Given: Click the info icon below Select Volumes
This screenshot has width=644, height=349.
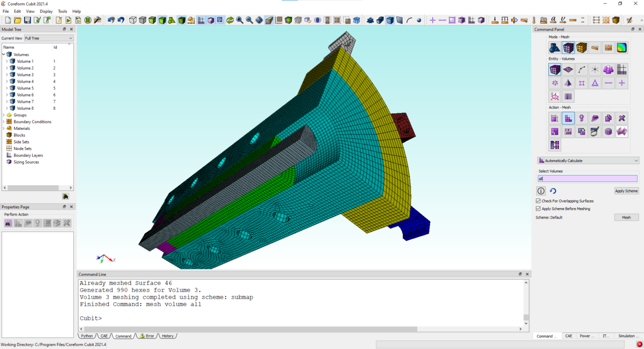Looking at the screenshot, I should click(541, 191).
